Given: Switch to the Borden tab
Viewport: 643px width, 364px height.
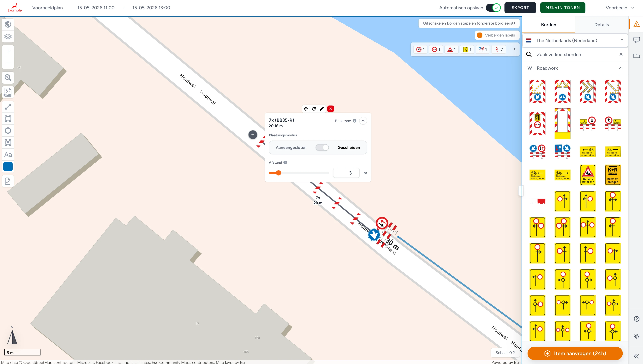Looking at the screenshot, I should coord(548,25).
